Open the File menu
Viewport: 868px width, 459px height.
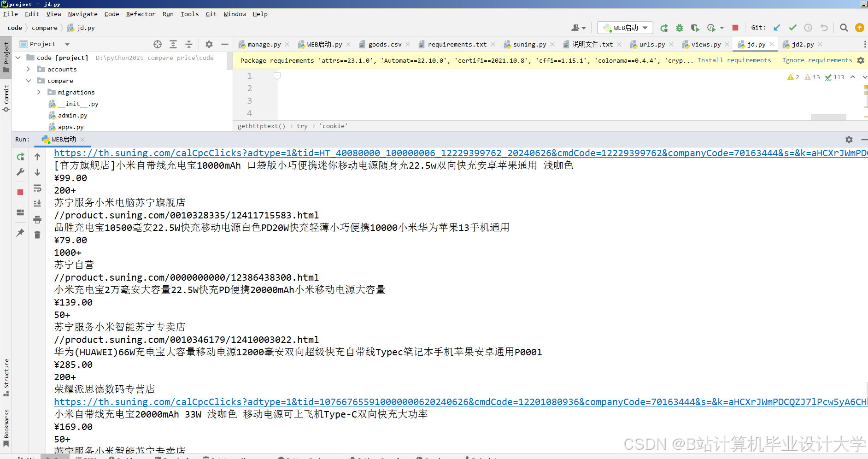10,14
